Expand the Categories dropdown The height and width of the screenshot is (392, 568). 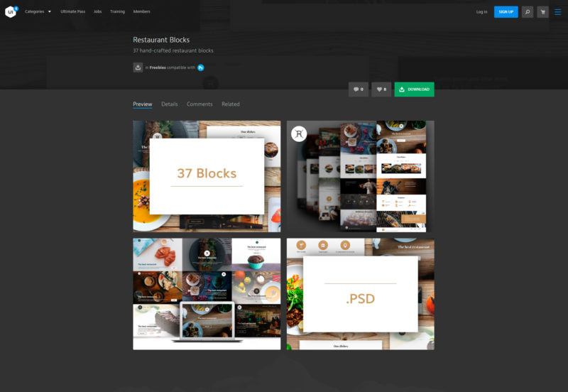38,11
